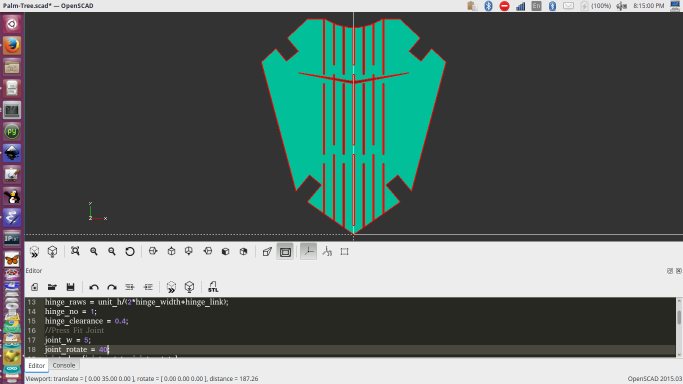Open the IPython launcher icon
The height and width of the screenshot is (384, 683).
tap(12, 239)
